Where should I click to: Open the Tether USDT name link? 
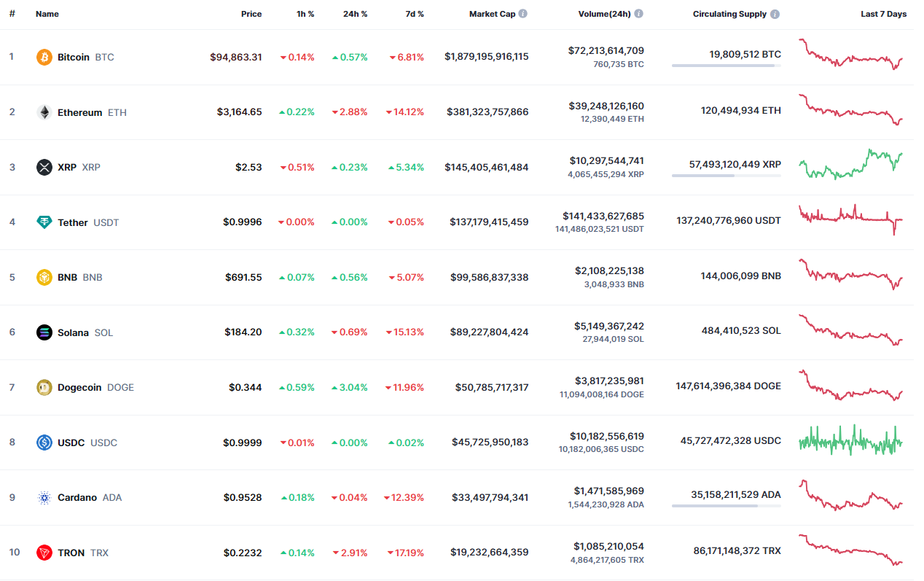[88, 222]
